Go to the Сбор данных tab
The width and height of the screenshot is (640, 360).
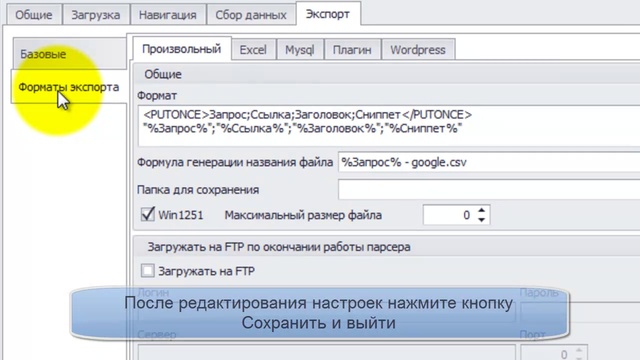coord(251,15)
